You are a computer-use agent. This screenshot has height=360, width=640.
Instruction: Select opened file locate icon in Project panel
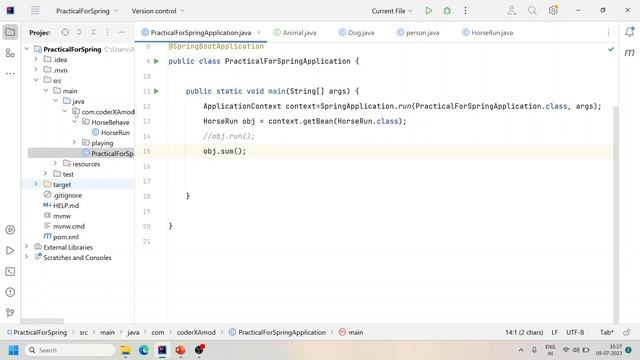(65, 32)
